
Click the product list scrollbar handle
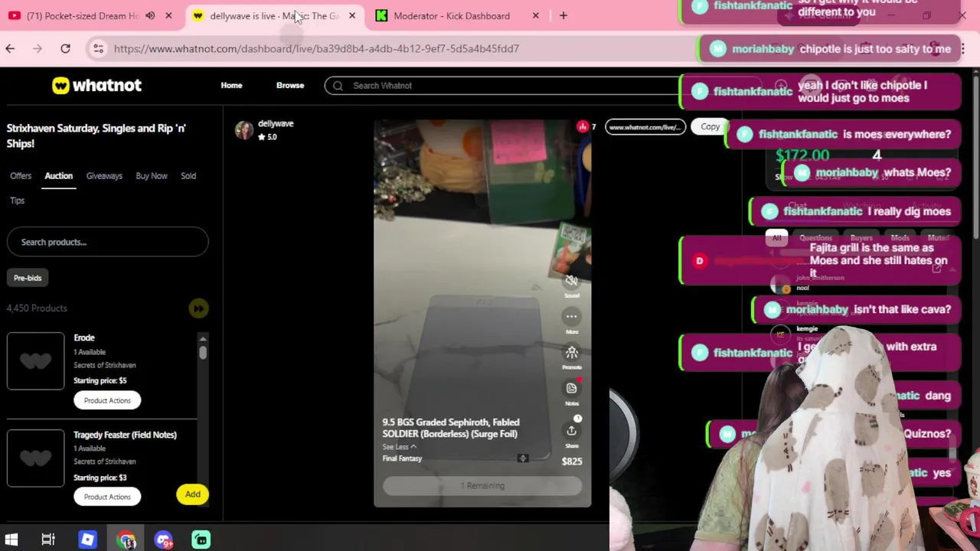(x=203, y=353)
